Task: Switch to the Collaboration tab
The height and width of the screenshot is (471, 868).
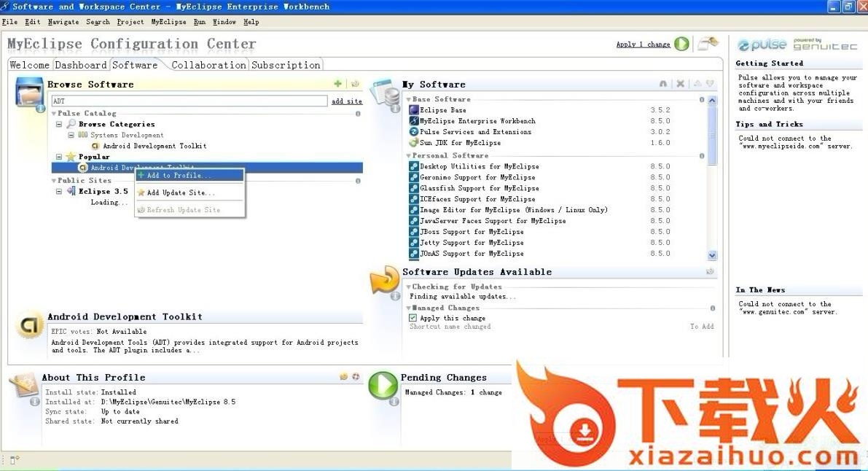Action: [208, 65]
